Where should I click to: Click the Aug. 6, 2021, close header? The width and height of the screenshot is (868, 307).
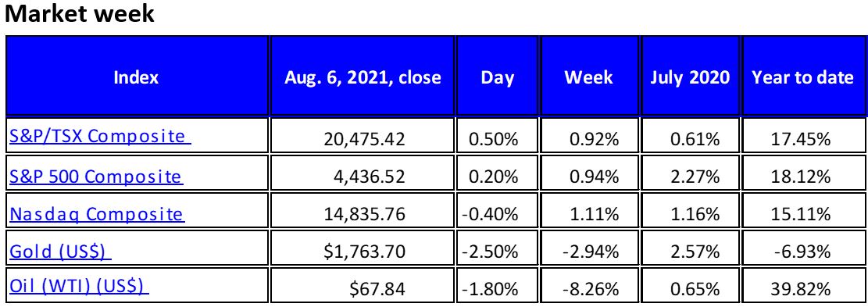[363, 77]
